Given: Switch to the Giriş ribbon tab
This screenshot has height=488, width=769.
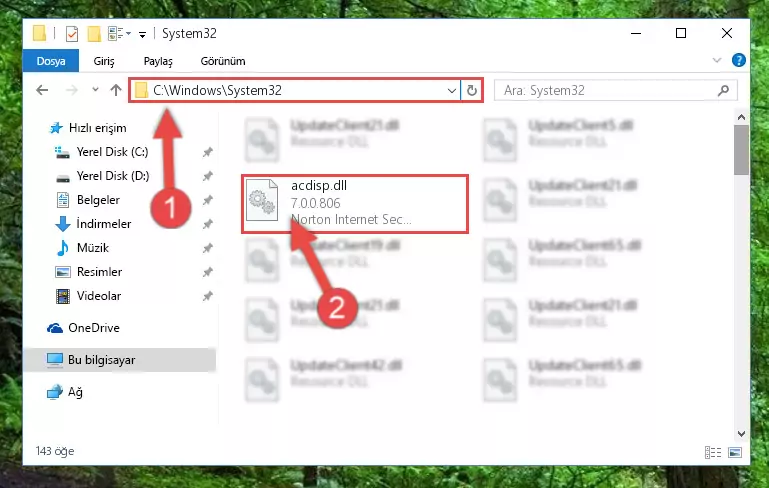Looking at the screenshot, I should pos(104,61).
